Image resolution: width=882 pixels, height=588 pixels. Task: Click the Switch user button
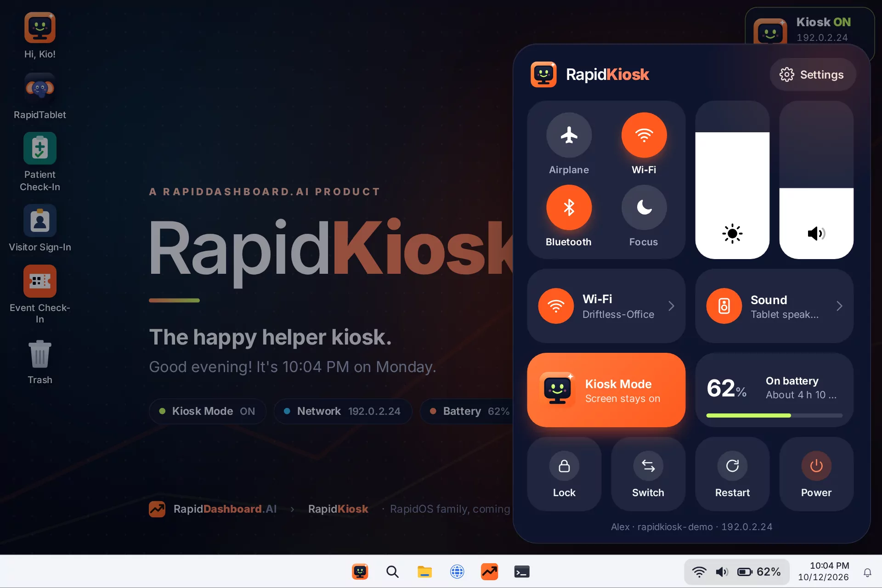click(648, 474)
